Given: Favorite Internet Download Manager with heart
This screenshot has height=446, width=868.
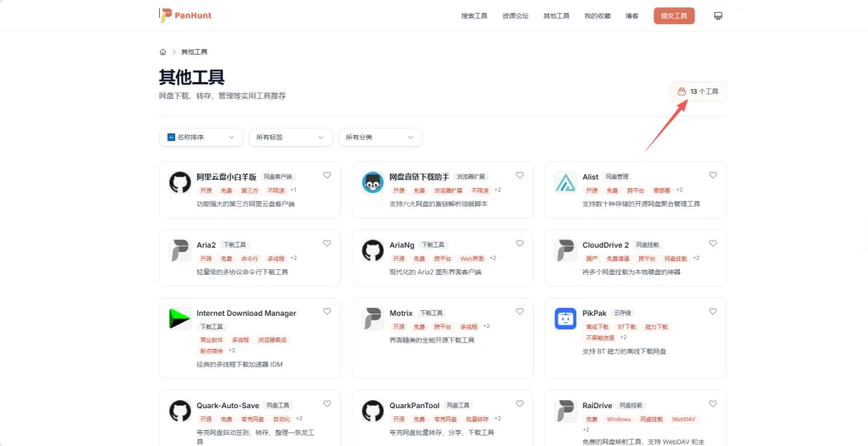Looking at the screenshot, I should point(327,312).
